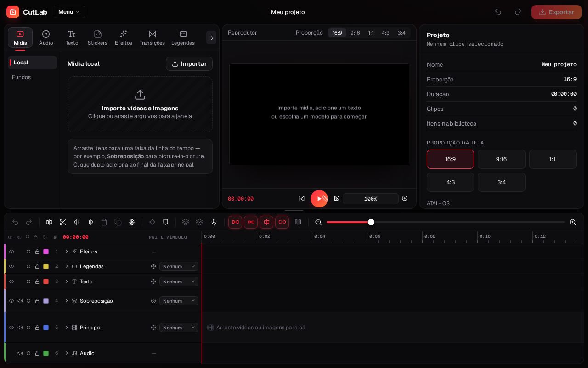
Task: Open the Menu dropdown
Action: [69, 12]
